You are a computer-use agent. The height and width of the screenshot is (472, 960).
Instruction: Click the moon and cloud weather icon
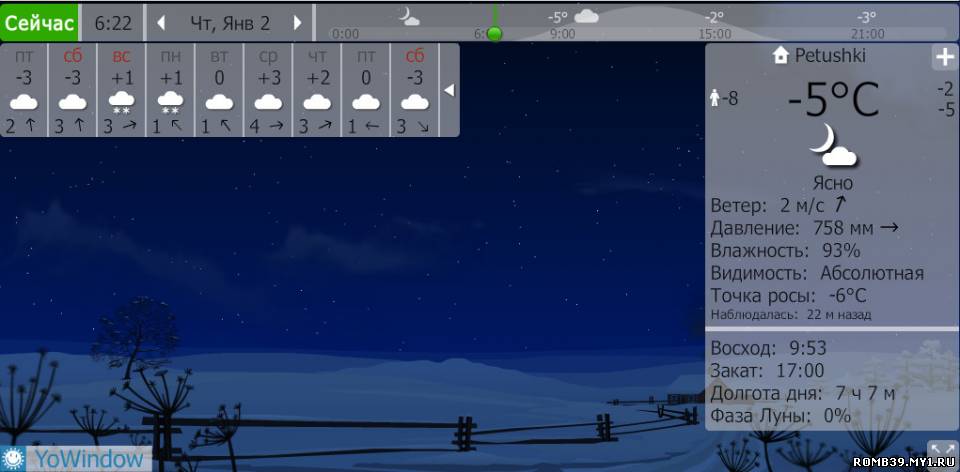point(832,146)
